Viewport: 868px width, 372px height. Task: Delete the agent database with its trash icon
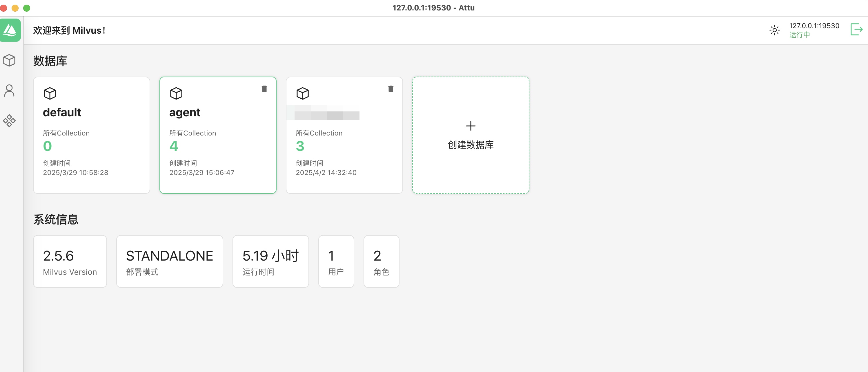click(x=264, y=89)
